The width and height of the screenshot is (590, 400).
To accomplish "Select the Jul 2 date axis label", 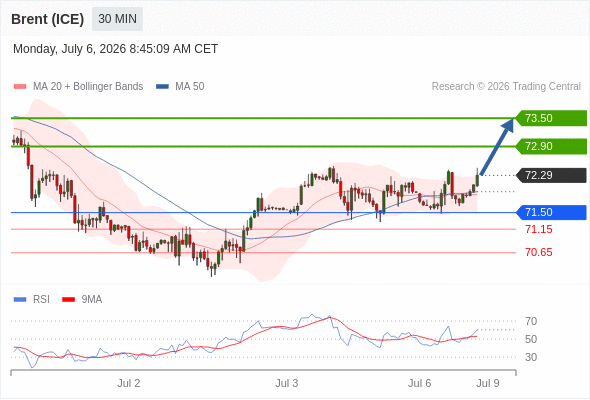I will click(129, 383).
